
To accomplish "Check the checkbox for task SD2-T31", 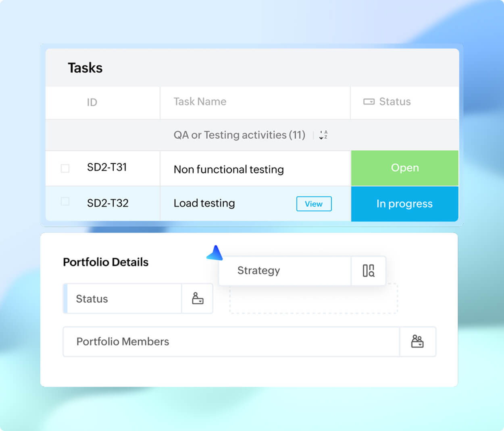I will pos(65,168).
